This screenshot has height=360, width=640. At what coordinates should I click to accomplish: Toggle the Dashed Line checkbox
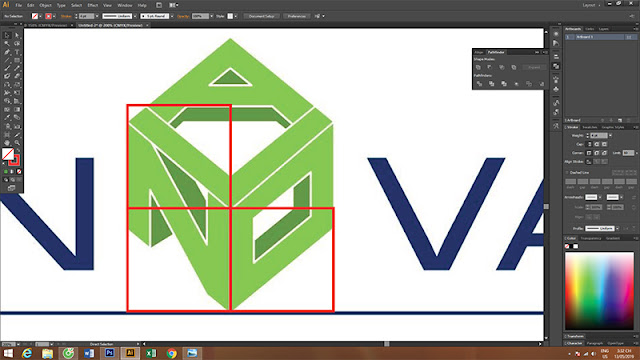[567, 173]
